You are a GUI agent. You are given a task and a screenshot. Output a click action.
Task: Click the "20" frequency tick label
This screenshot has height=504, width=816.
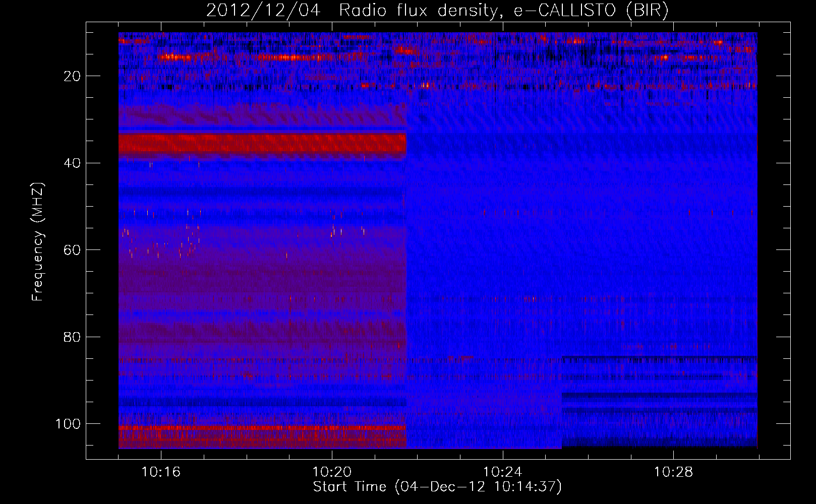(x=73, y=76)
